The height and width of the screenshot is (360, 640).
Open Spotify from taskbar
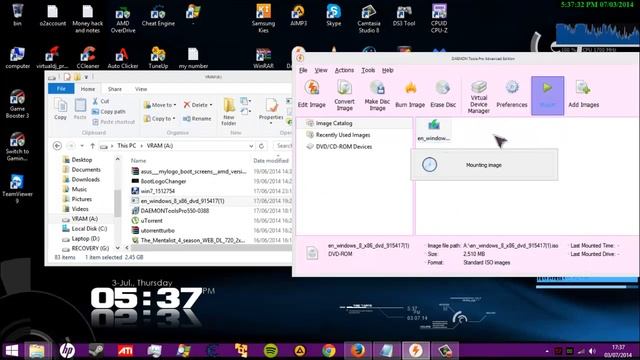point(270,350)
